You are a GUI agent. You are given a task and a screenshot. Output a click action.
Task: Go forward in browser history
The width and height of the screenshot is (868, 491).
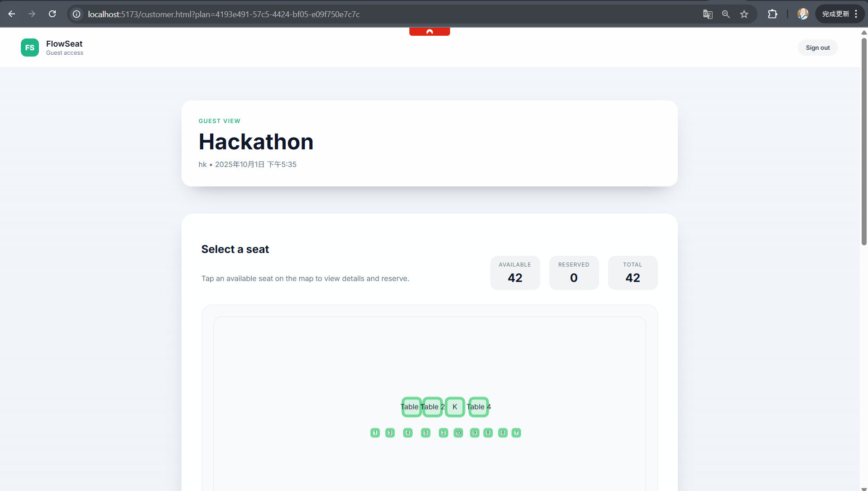(32, 14)
